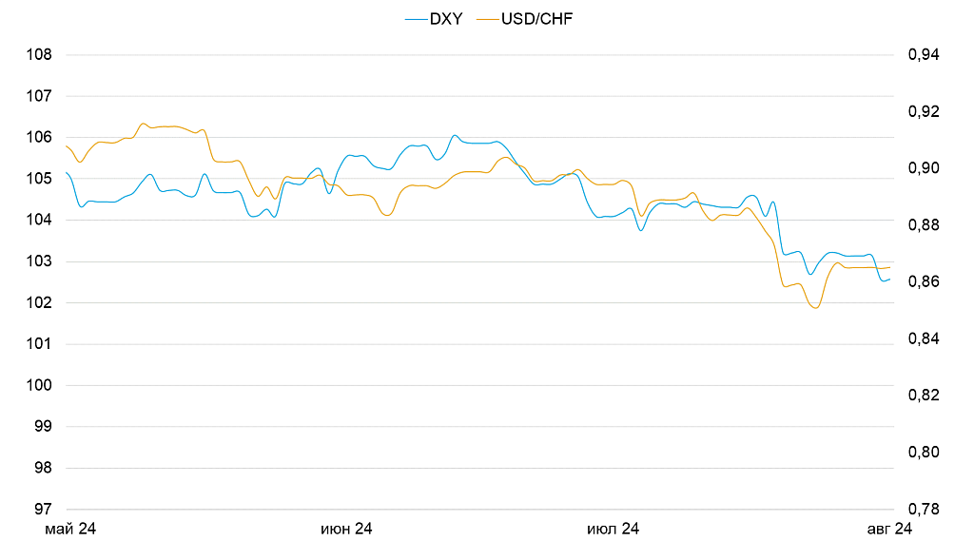Image resolution: width=974 pixels, height=560 pixels.
Task: Click the blue DXY legend line marker
Action: point(416,19)
